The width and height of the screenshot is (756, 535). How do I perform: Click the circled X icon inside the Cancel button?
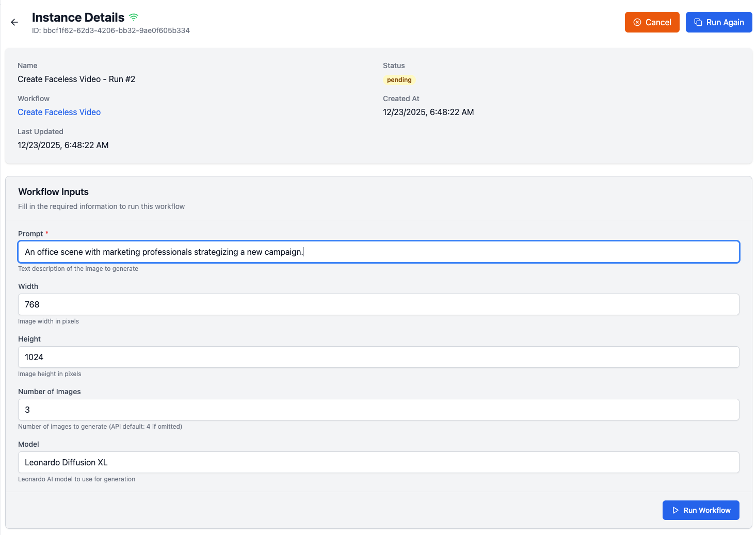click(637, 22)
